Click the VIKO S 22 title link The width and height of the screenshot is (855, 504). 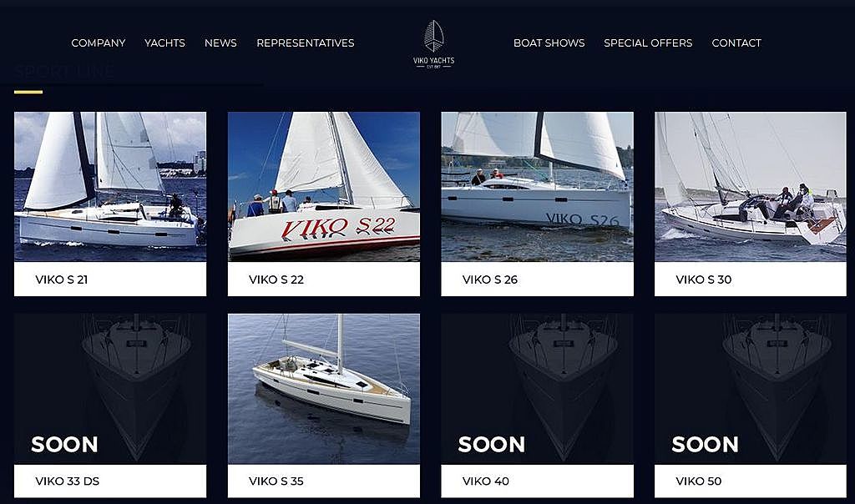(x=276, y=280)
